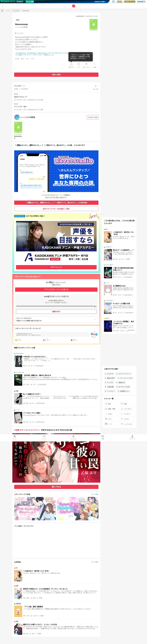Select the コメディ masks genre

coord(127,419)
